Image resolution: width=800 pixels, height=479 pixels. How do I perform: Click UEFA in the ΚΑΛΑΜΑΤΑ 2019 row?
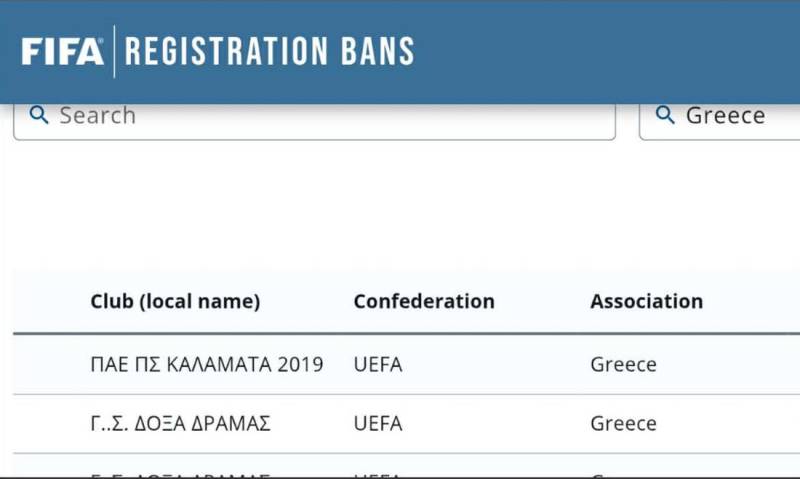(378, 364)
